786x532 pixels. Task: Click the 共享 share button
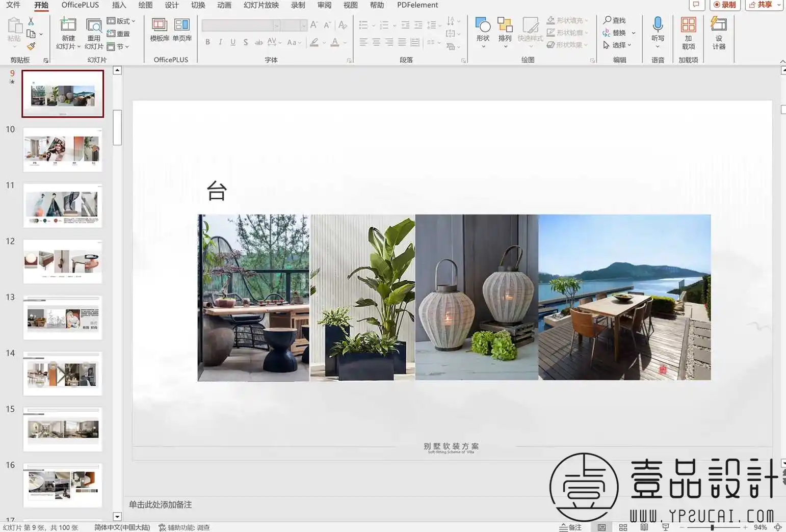[x=760, y=5]
